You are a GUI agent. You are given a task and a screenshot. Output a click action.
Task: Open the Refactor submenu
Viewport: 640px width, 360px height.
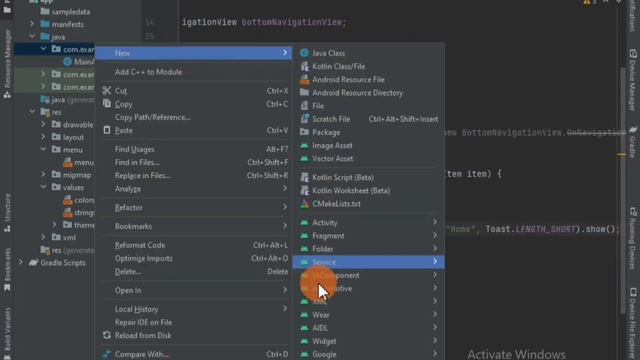click(x=193, y=207)
